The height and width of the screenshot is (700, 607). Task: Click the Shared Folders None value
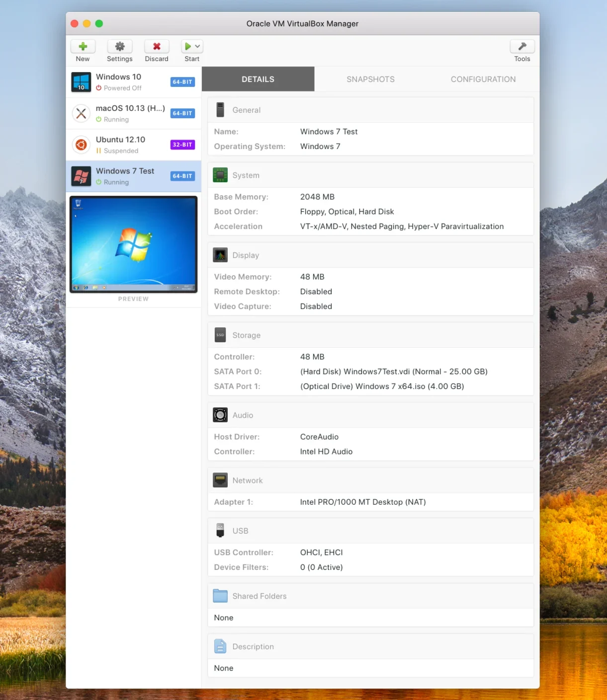(x=224, y=618)
